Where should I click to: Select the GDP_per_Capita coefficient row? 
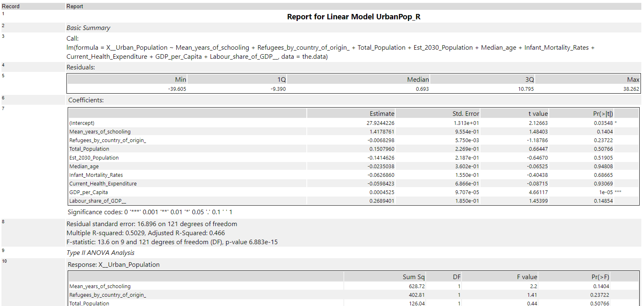pyautogui.click(x=88, y=192)
